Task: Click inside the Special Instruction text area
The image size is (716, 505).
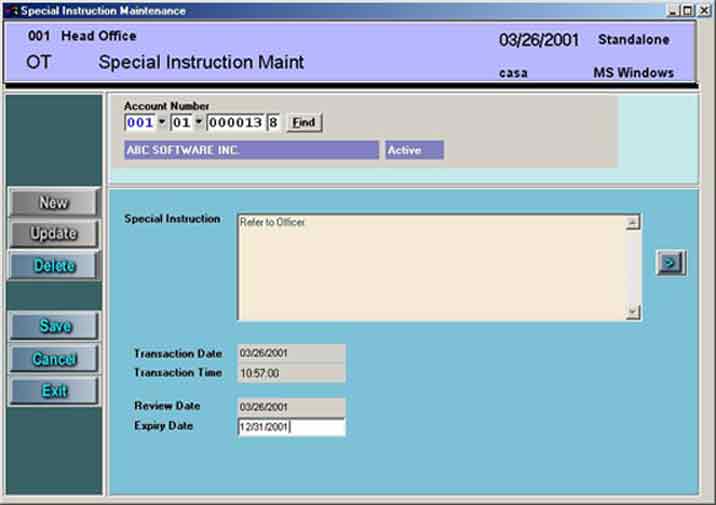Action: click(x=430, y=267)
